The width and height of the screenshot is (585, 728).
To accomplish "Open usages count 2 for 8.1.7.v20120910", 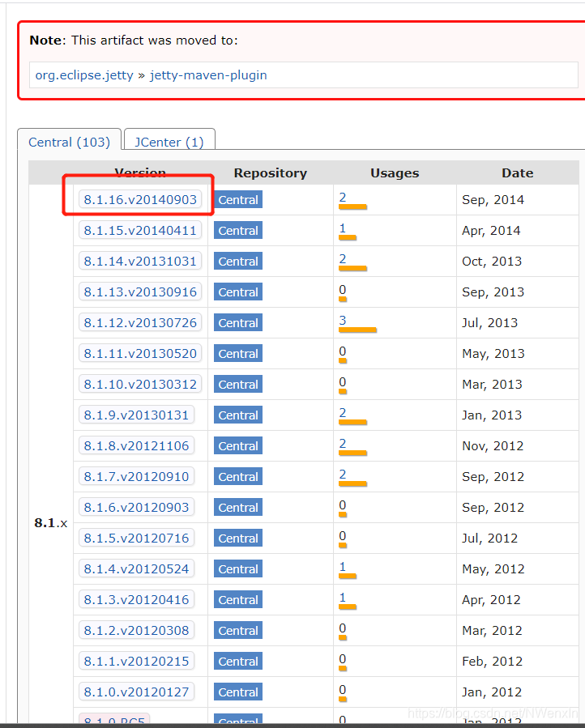I will click(x=343, y=474).
